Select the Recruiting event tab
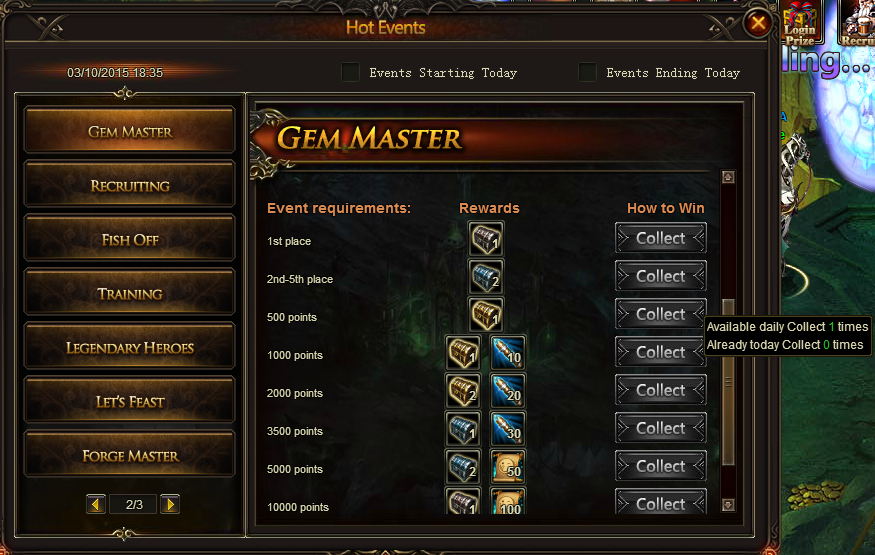875x555 pixels. click(x=129, y=185)
